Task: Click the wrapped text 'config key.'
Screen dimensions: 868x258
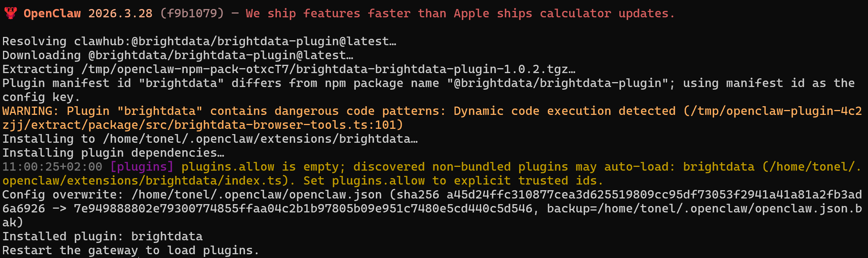Action: tap(41, 97)
